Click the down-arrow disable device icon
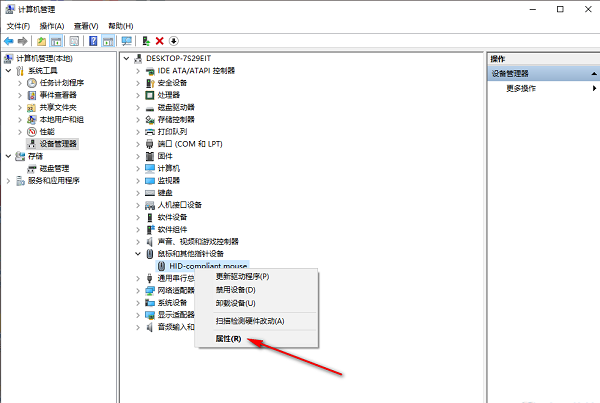Screen dimensions: 600x403 [174, 41]
